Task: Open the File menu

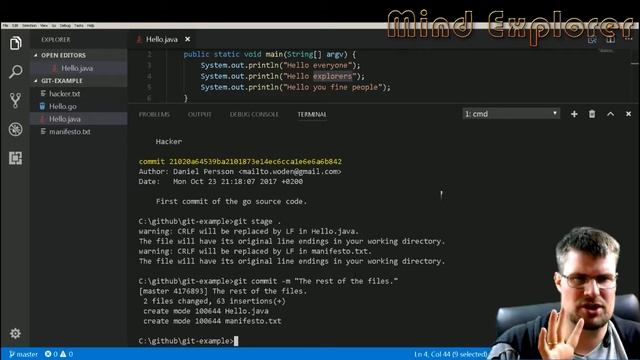Action: [5, 25]
